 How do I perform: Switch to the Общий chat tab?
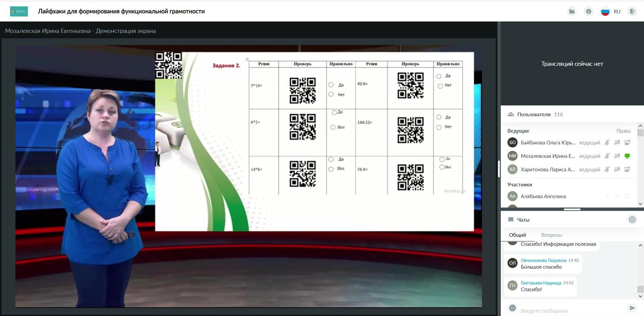518,235
